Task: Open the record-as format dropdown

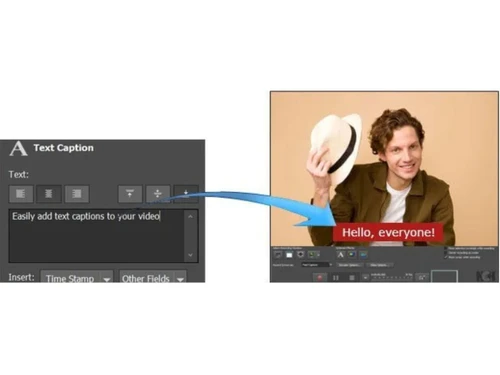Action: (317, 265)
